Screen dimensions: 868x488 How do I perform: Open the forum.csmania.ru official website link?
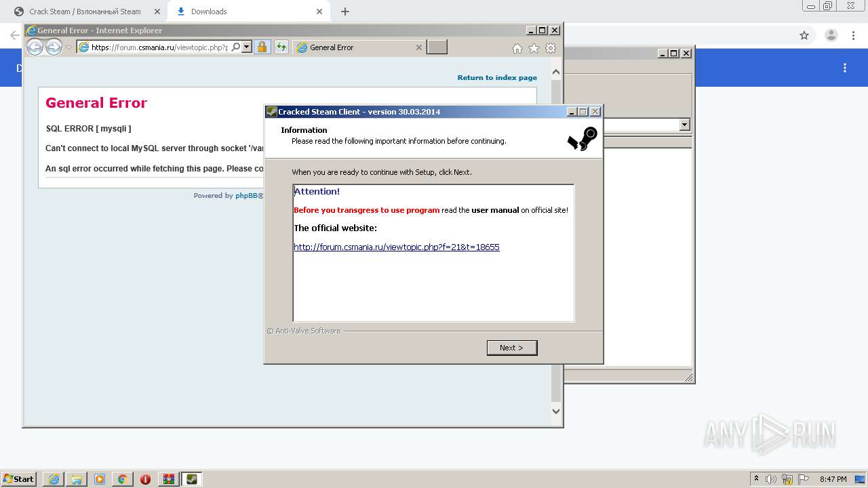tap(397, 247)
